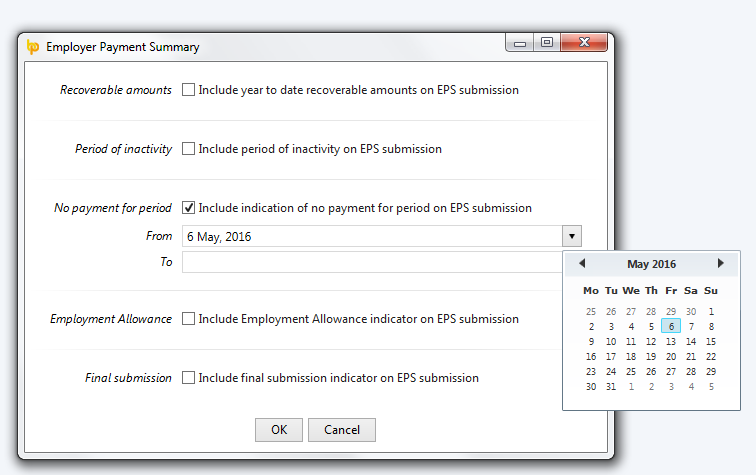The image size is (756, 475).
Task: Minimize the Employer Payment Summary window
Action: coord(520,42)
